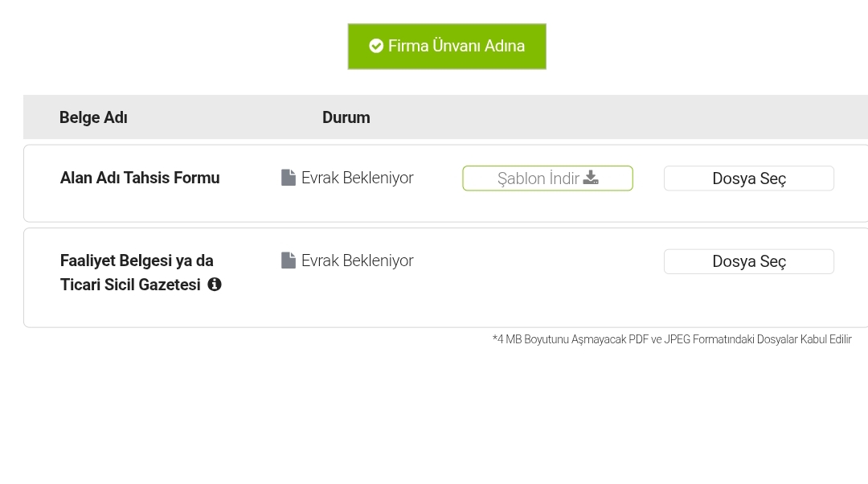The height and width of the screenshot is (484, 868).
Task: Click the Alan Adı Tahsis Formu label
Action: [x=140, y=178]
